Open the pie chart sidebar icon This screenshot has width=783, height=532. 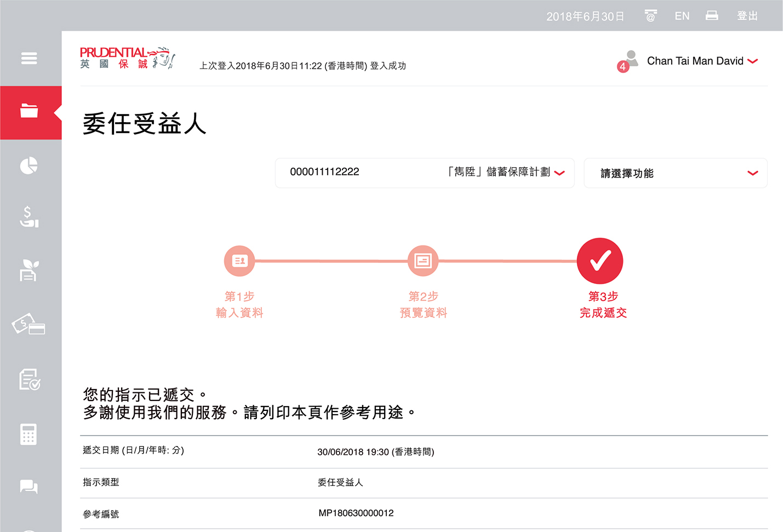pos(29,165)
